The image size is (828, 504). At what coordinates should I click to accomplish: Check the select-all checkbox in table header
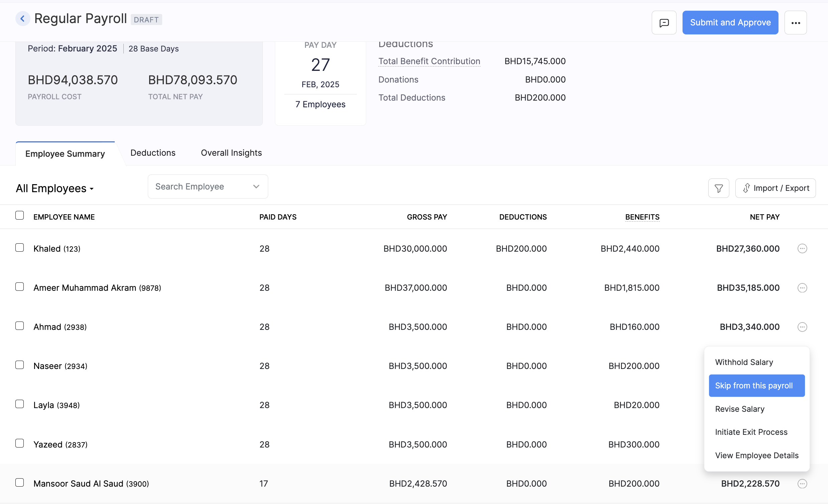click(x=19, y=215)
